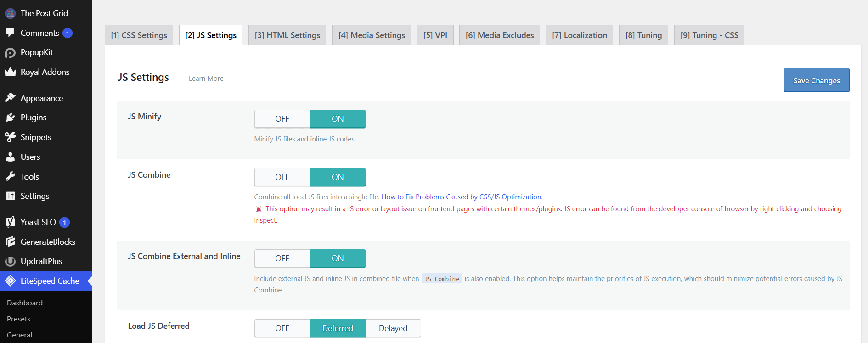Viewport: 868px width, 343px height.
Task: Click the LiteSpeed Cache diamond icon
Action: point(10,281)
